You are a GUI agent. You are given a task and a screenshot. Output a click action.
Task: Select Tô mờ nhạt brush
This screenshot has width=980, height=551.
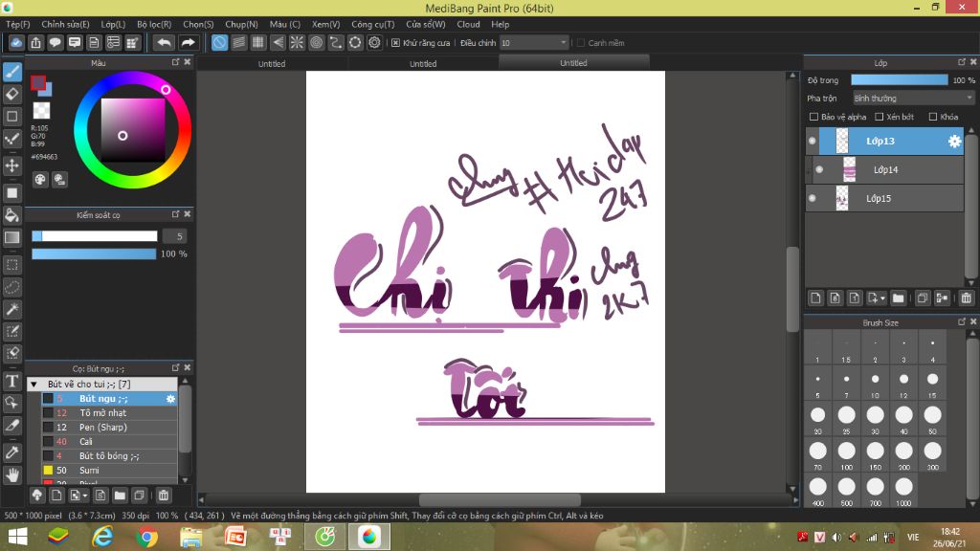109,413
